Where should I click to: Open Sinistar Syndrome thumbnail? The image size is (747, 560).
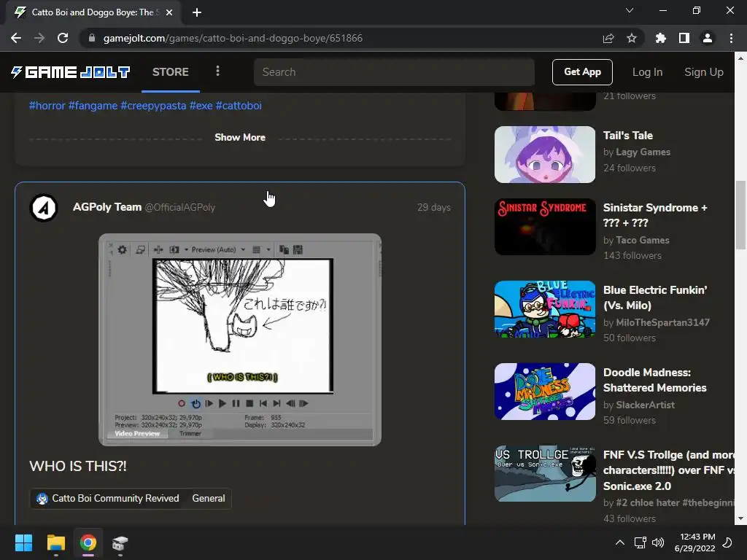coord(545,227)
